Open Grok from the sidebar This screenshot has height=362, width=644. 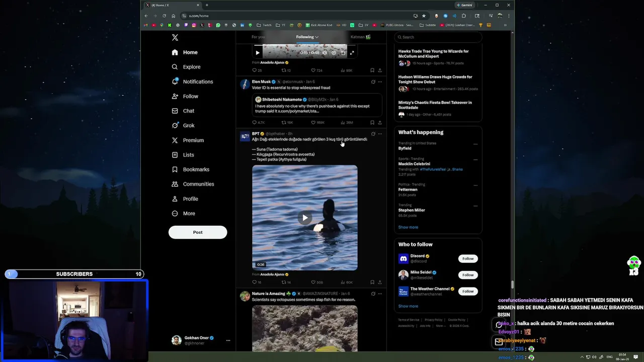coord(183,125)
